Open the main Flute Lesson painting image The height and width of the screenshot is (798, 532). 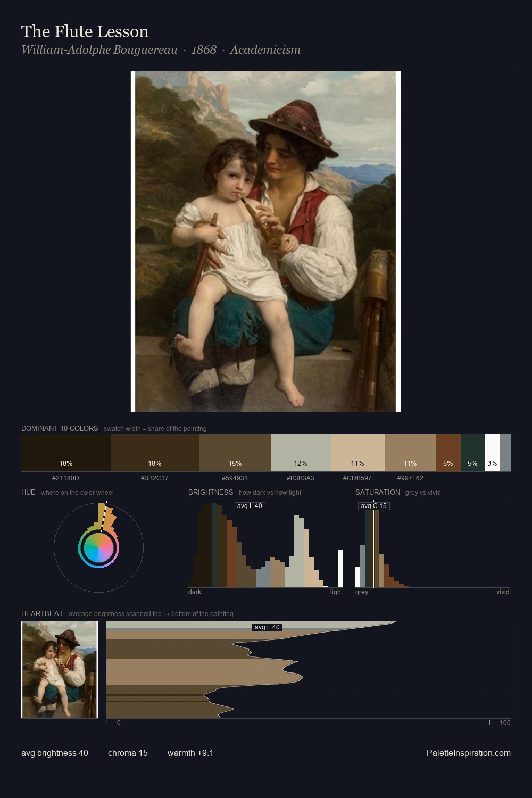coord(265,242)
